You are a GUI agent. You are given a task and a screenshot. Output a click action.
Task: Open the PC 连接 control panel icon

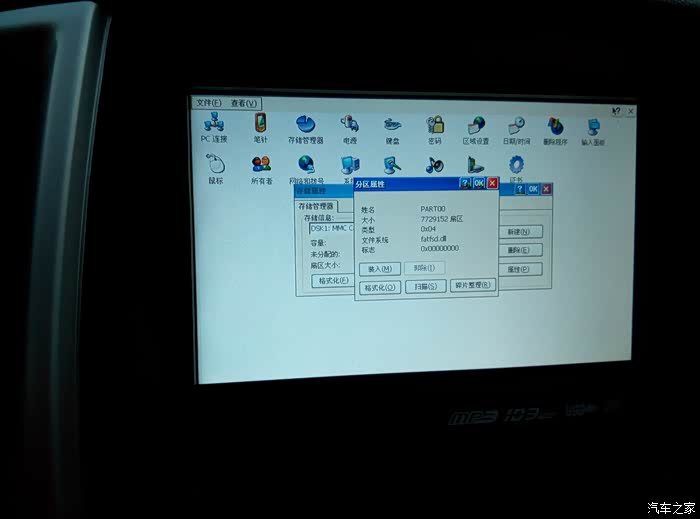coord(214,127)
